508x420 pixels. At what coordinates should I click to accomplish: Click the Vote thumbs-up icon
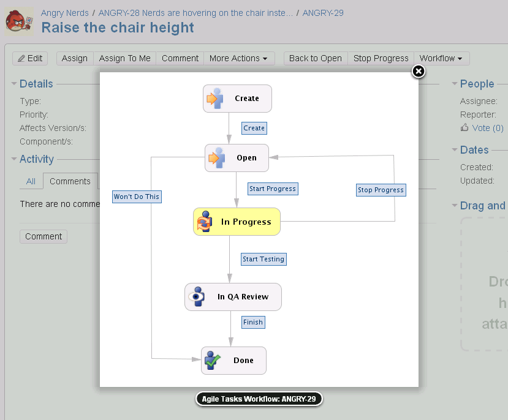pyautogui.click(x=464, y=127)
